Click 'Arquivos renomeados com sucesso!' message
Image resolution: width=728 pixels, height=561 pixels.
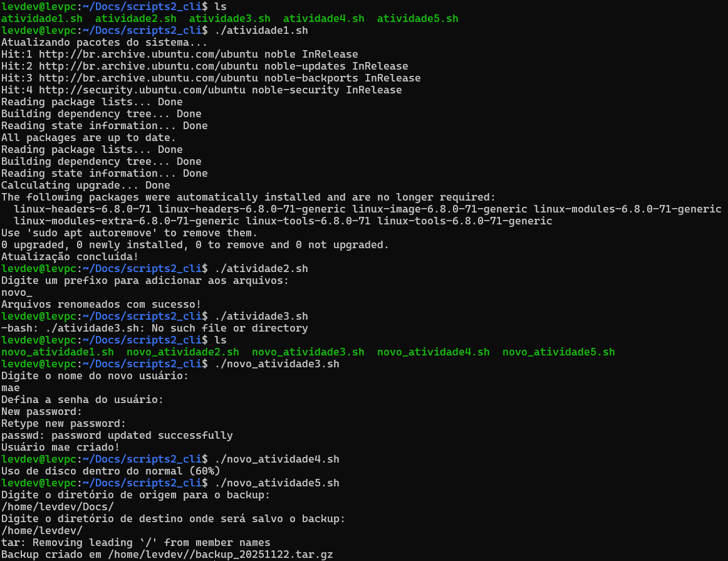point(101,305)
